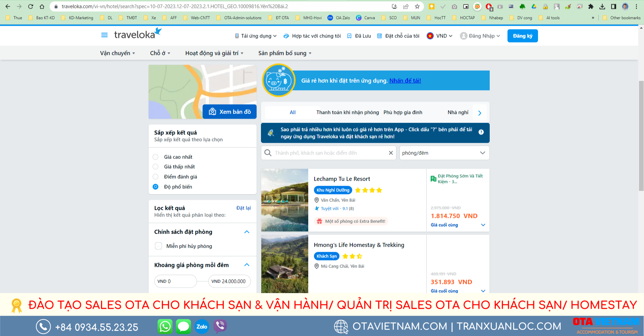The image size is (644, 336).
Task: Click minimum price VND 0 field
Action: (175, 281)
